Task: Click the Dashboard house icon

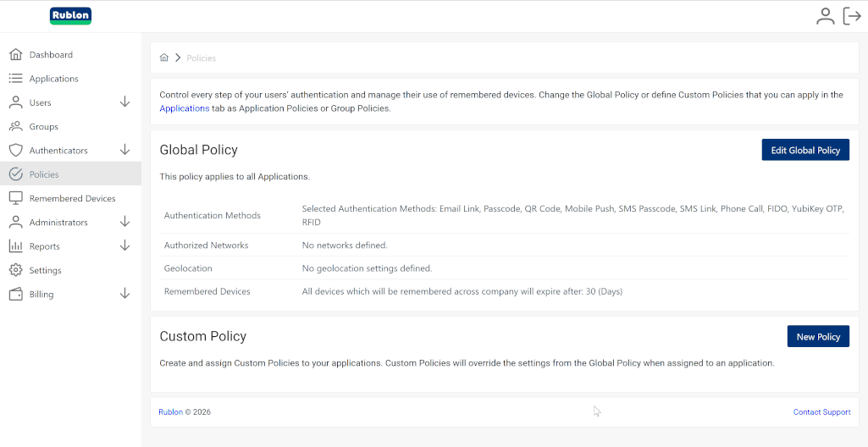Action: pos(15,54)
